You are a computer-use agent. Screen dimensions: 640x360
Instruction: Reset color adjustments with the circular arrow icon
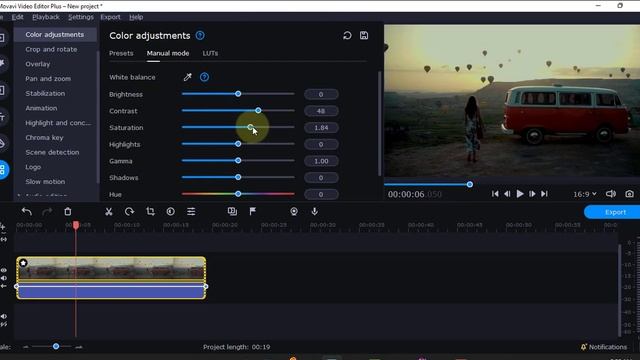click(347, 36)
